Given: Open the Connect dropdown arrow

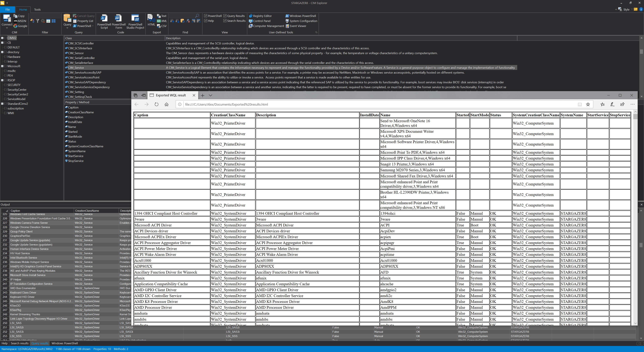Looking at the screenshot, I should 7,28.
